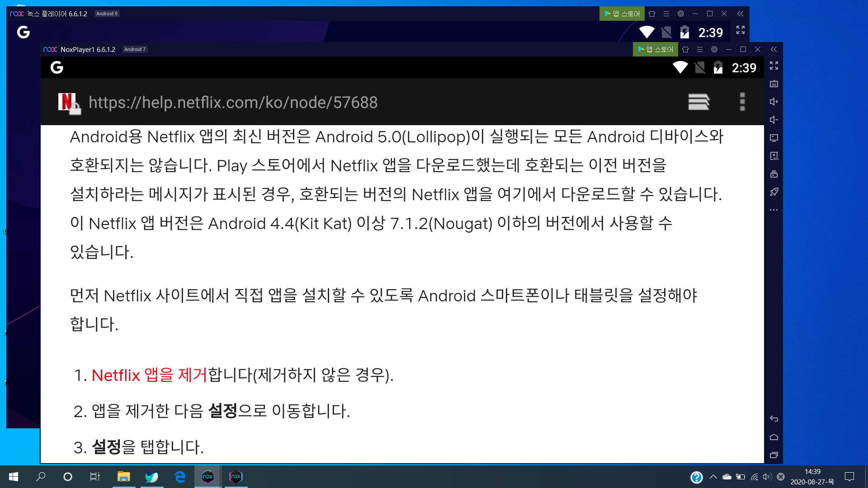Open the 'Netflix 앱을 제거' red link
Viewport: 868px width, 488px height.
pyautogui.click(x=149, y=375)
